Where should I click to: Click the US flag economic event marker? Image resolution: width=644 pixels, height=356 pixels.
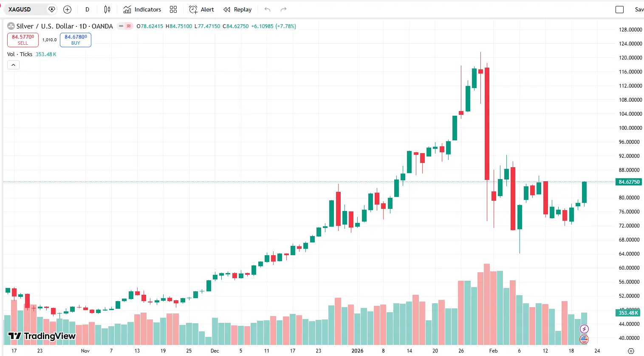coord(585,339)
